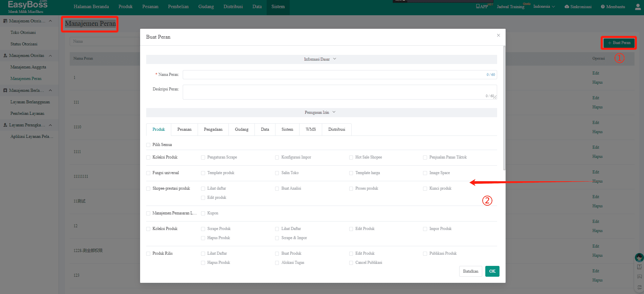Click the Buat Peran button
This screenshot has height=294, width=644.
click(619, 43)
